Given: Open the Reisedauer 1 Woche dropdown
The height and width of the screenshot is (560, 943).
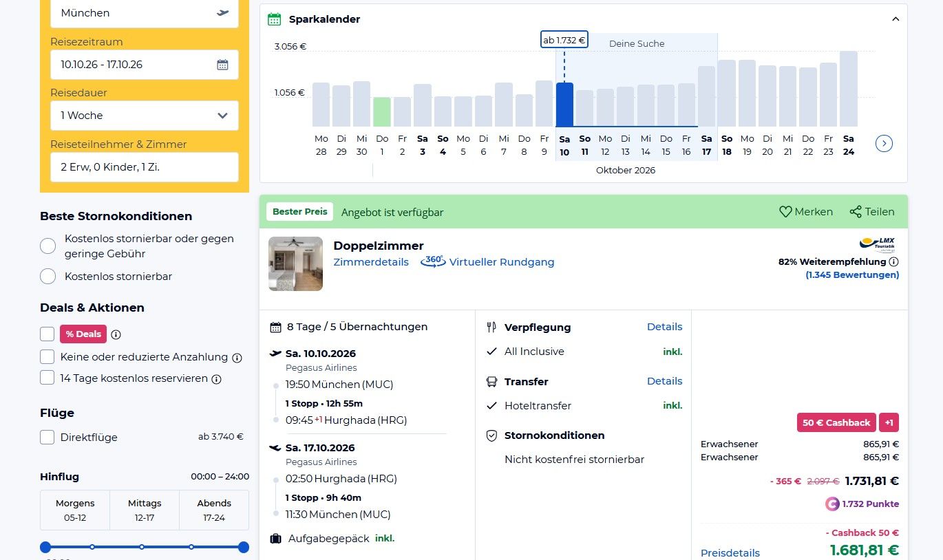Looking at the screenshot, I should tap(145, 116).
